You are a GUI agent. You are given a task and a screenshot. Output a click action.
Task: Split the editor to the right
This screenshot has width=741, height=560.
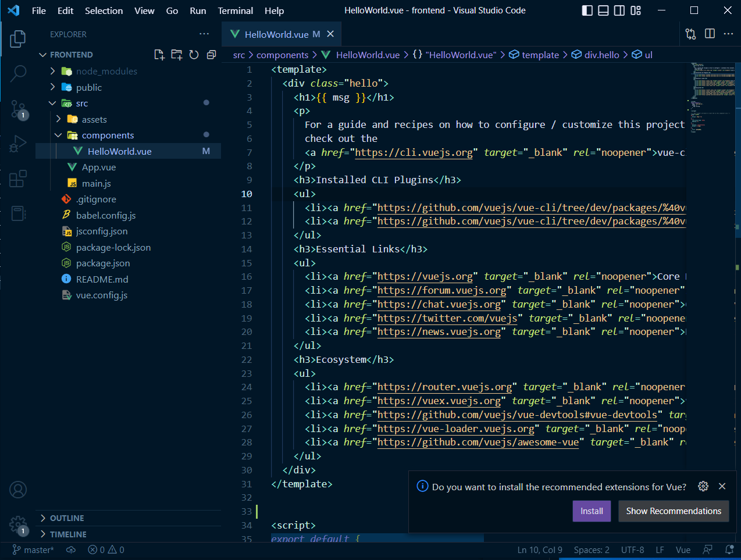pos(710,34)
